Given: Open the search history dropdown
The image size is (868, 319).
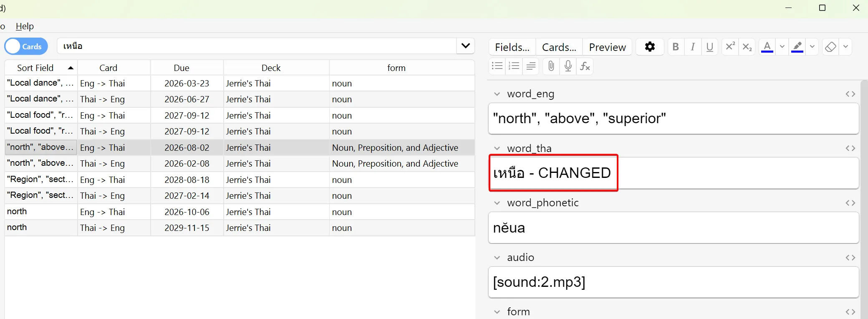Looking at the screenshot, I should 465,46.
